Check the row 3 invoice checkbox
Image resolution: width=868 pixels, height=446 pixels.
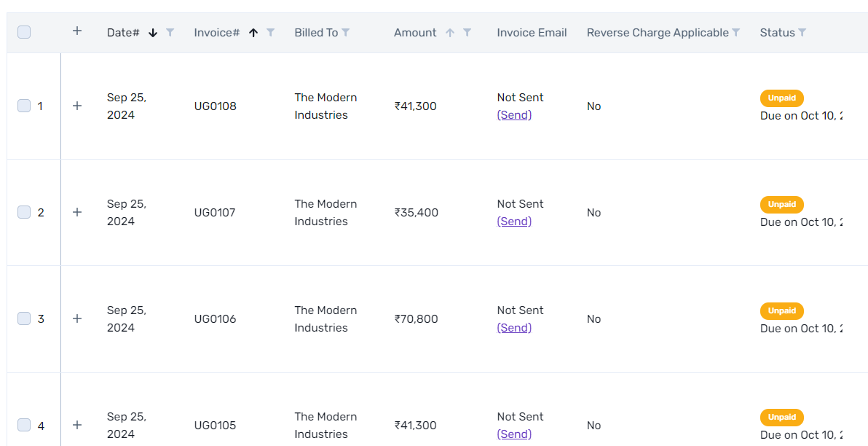click(x=24, y=318)
